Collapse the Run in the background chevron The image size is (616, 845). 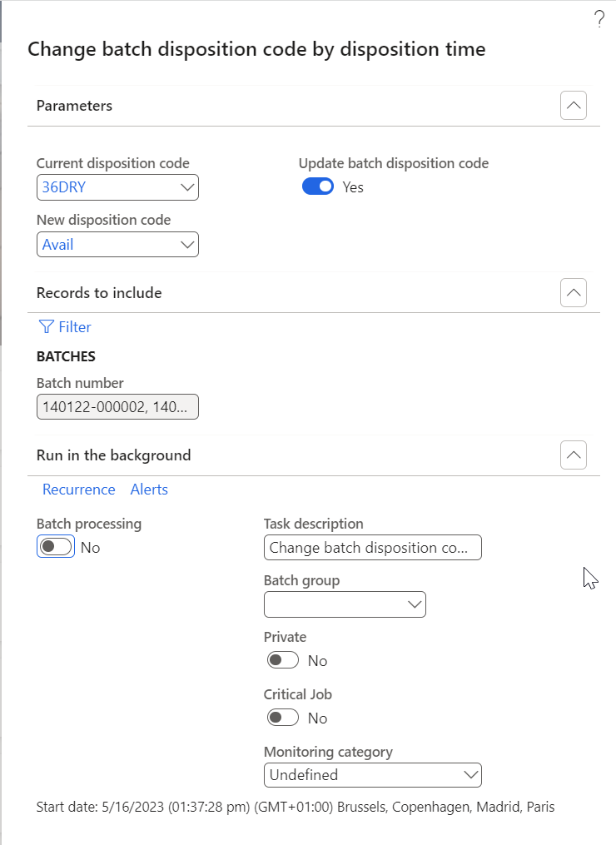click(x=573, y=455)
